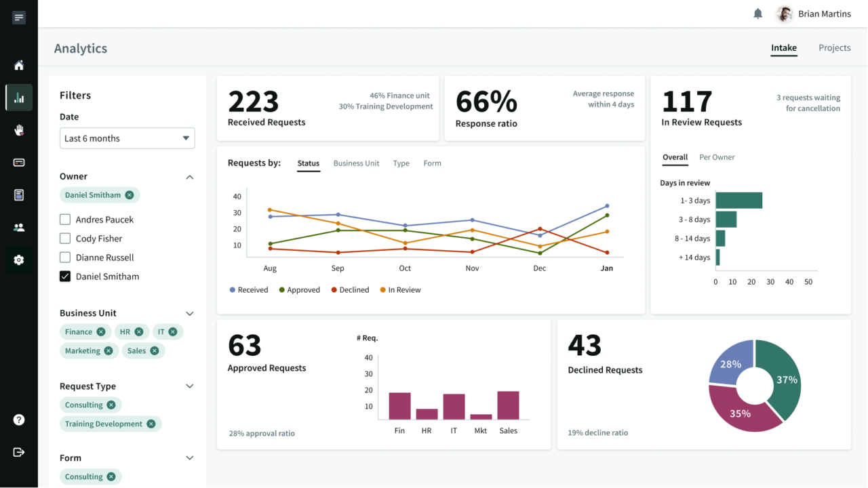This screenshot has height=488, width=868.
Task: Select the Per Owner tab
Action: 717,157
